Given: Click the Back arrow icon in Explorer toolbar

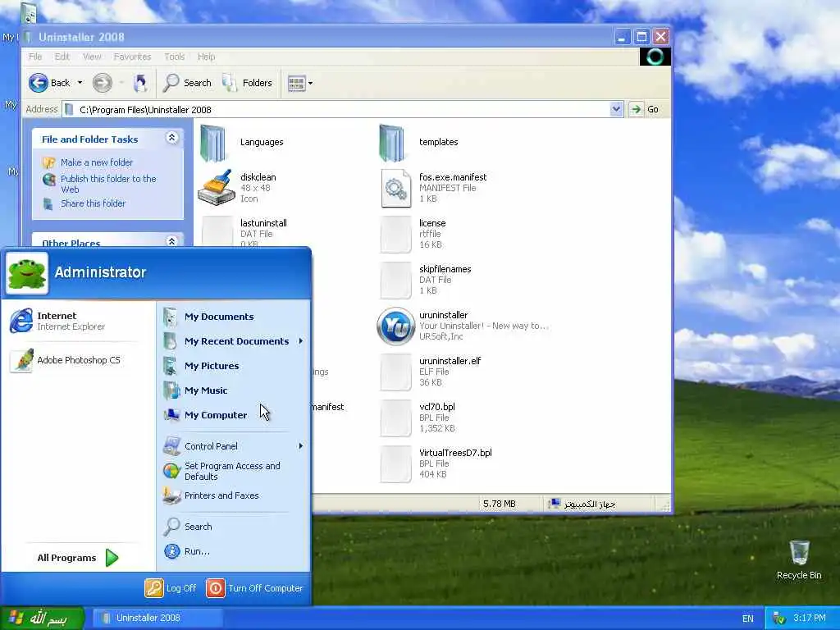Looking at the screenshot, I should pos(38,83).
